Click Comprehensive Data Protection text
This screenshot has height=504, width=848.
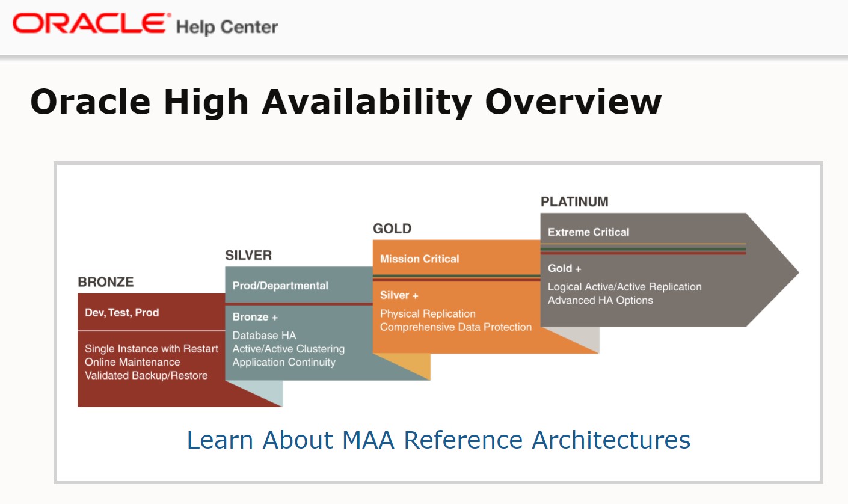456,327
